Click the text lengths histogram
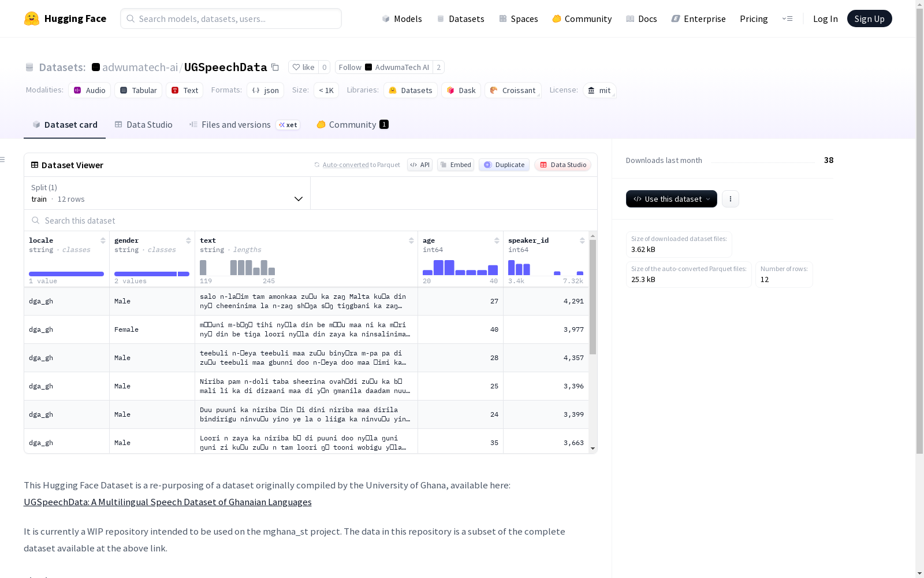Screen dimensions: 924x578 (x=237, y=268)
